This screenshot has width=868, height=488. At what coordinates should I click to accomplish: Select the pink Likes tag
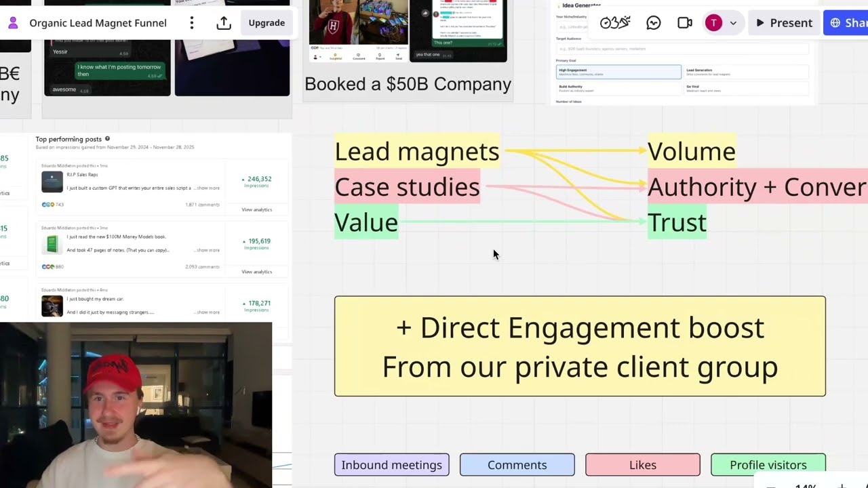(642, 465)
